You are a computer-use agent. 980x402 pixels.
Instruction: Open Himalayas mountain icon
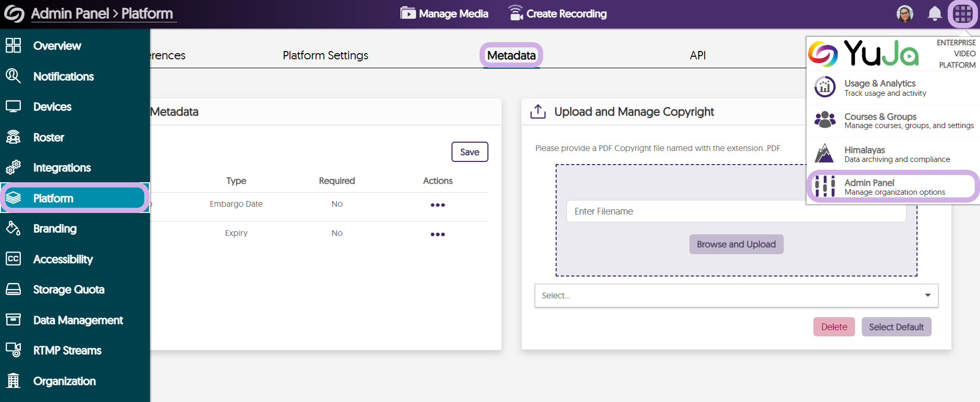pos(825,154)
